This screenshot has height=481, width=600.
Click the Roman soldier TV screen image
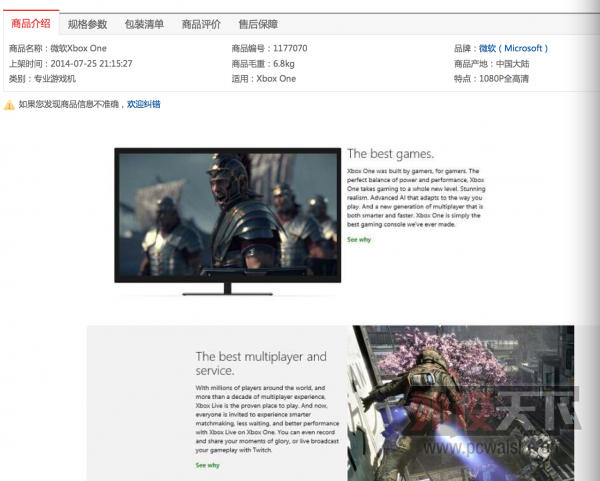(228, 221)
